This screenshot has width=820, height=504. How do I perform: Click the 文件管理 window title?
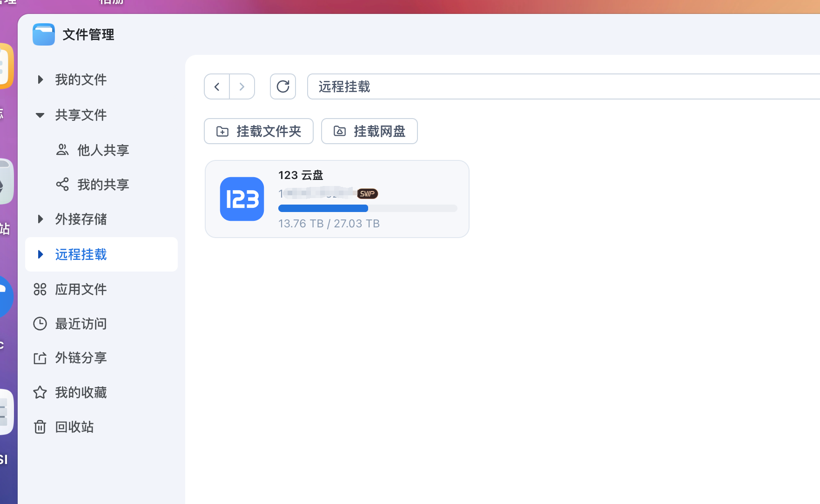click(88, 34)
